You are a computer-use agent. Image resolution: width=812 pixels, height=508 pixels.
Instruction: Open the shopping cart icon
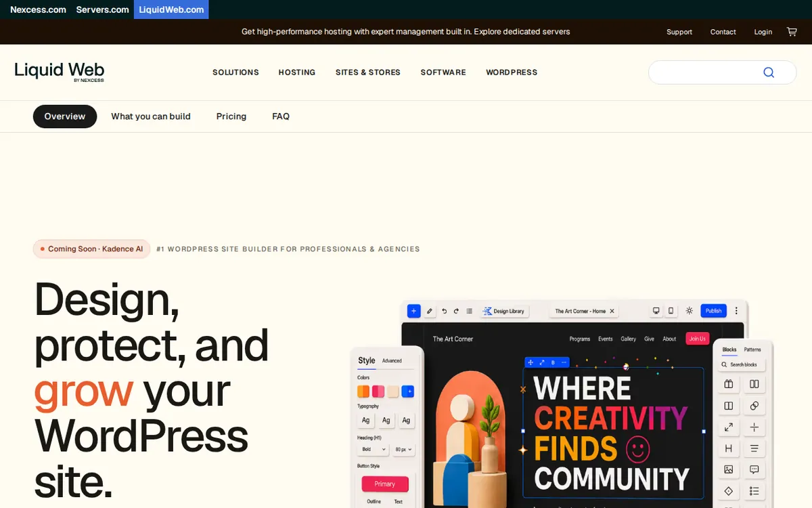tap(792, 32)
